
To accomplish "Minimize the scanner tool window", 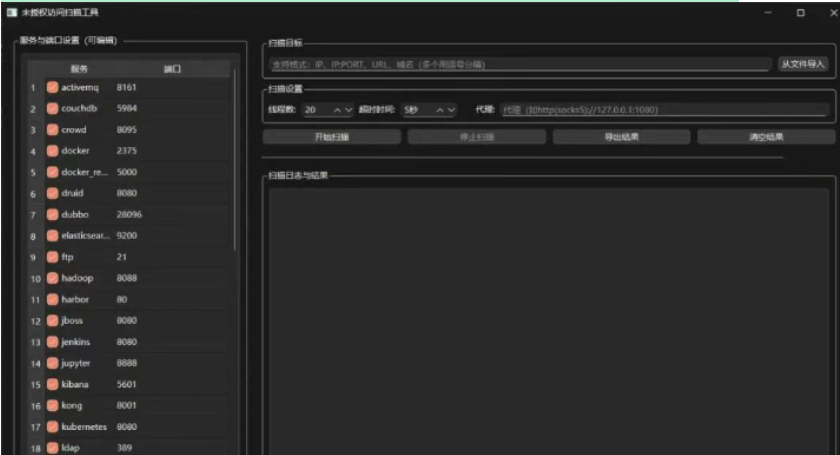I will pyautogui.click(x=768, y=12).
